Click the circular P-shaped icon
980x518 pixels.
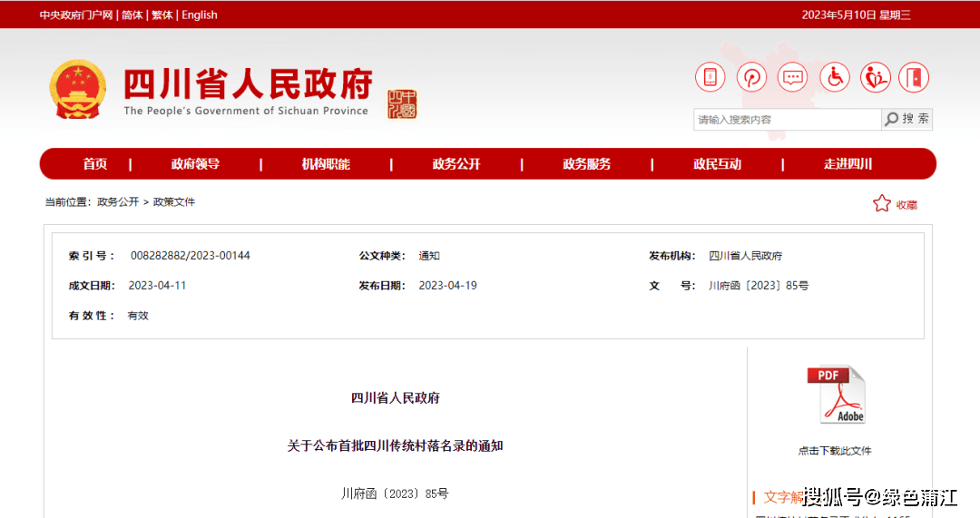point(751,77)
